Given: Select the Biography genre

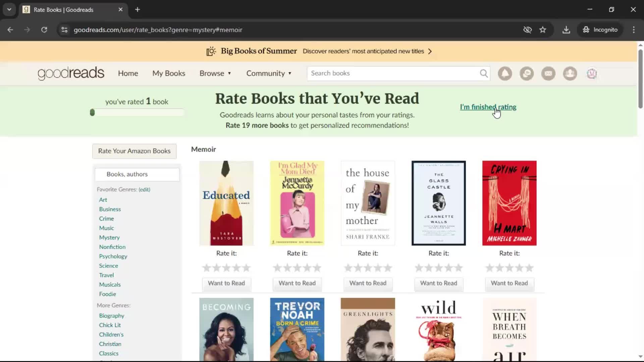Looking at the screenshot, I should 111,316.
